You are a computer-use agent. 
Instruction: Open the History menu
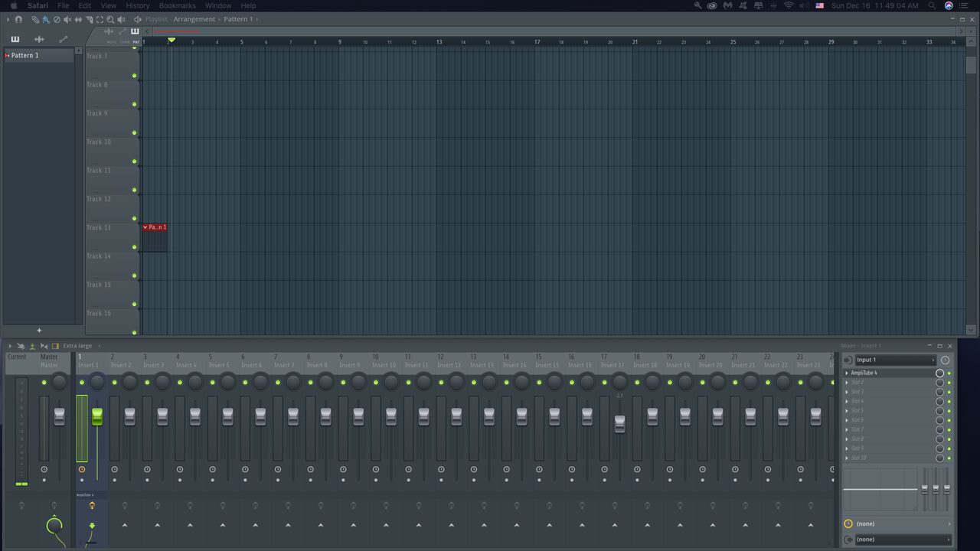pos(138,5)
